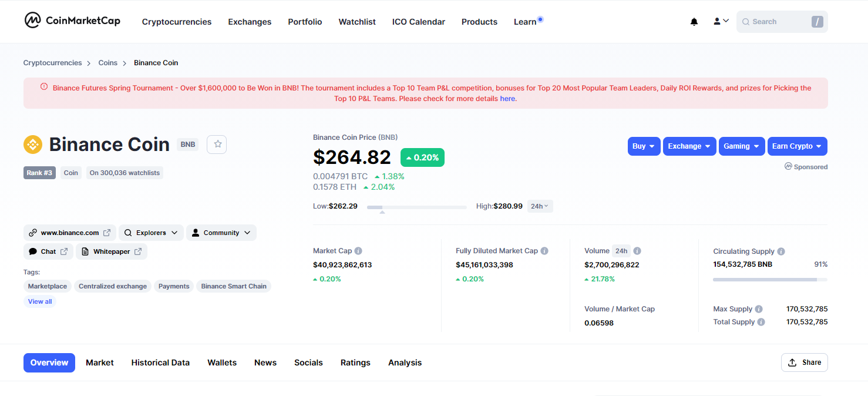
Task: Open the Learn menu
Action: coord(525,22)
